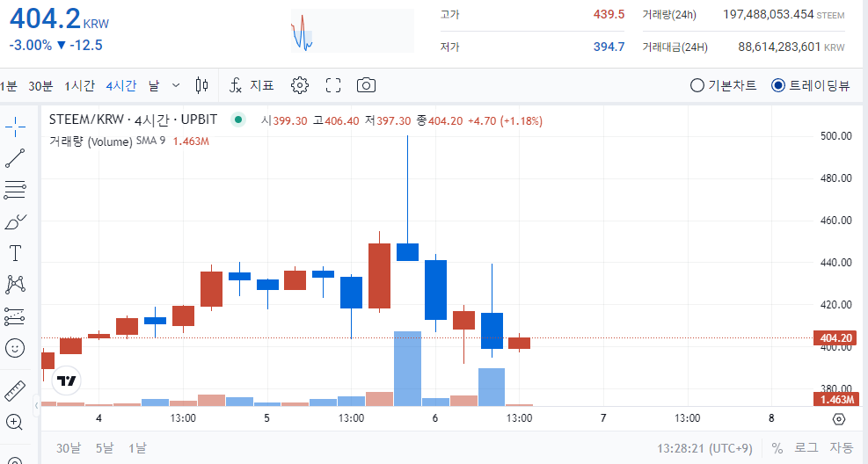868x464 pixels.
Task: Click the STEEM/KRW symbol title
Action: point(133,120)
